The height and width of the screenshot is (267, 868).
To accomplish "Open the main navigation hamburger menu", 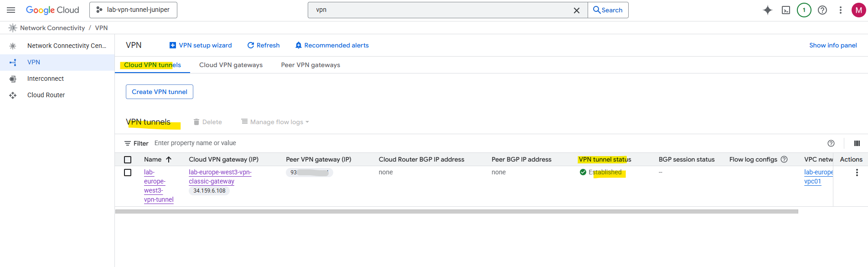I will 11,10.
